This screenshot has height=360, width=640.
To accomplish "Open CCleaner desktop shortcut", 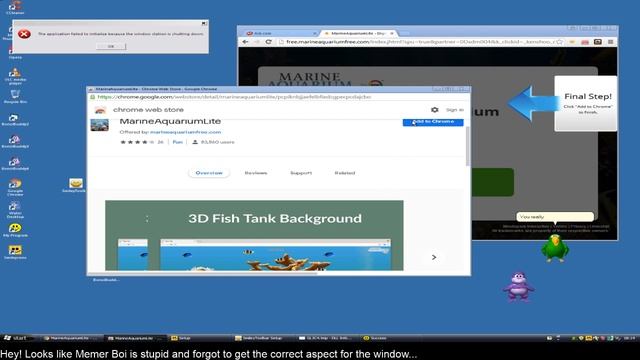I will [x=15, y=7].
